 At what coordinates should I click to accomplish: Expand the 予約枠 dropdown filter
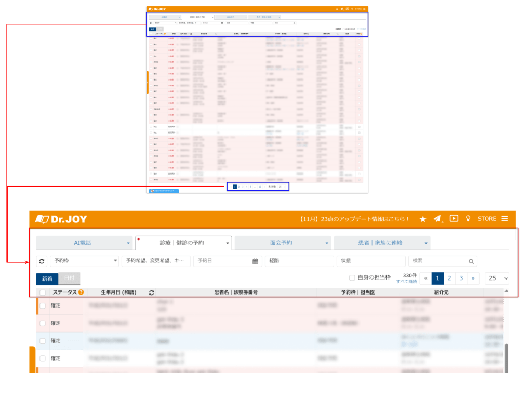pyautogui.click(x=84, y=261)
